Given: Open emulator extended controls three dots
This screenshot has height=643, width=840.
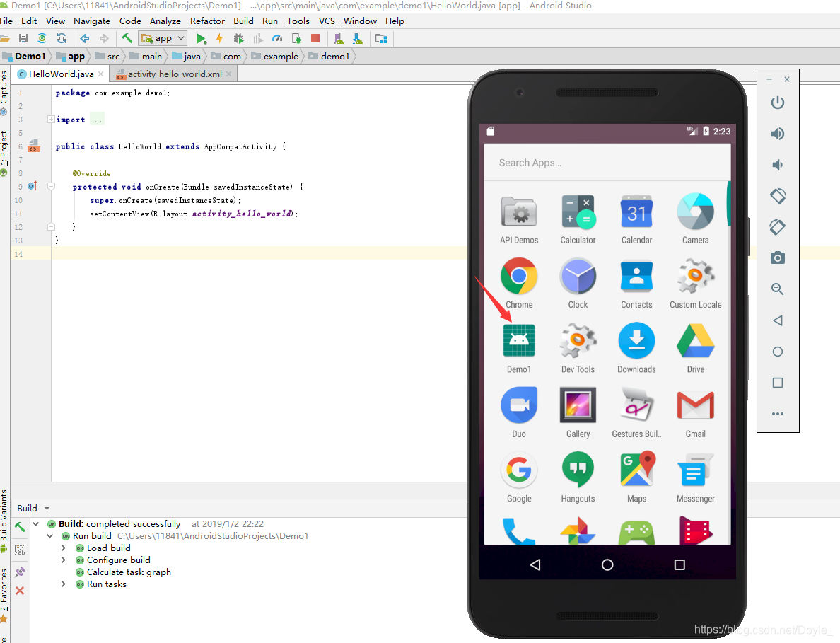Looking at the screenshot, I should [x=778, y=414].
